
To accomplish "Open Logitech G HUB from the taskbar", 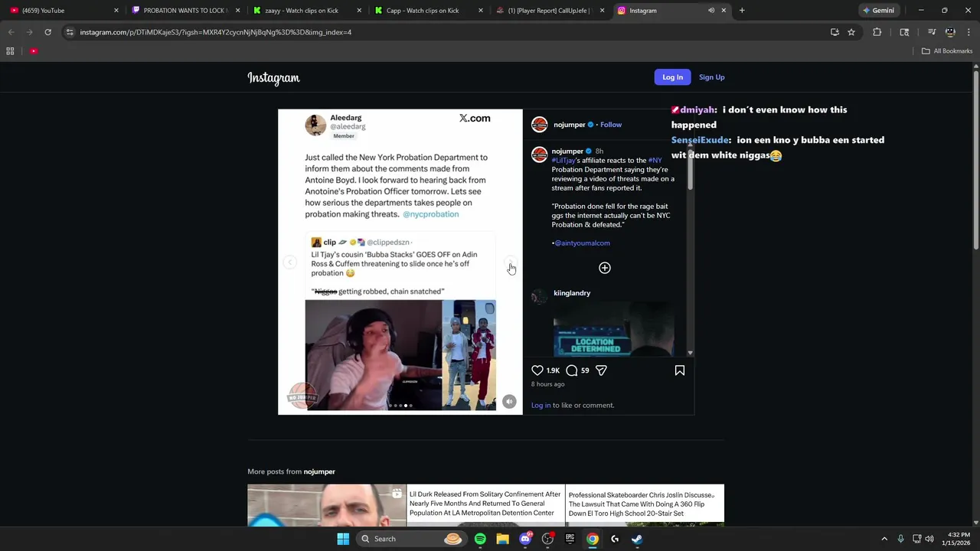I will click(x=615, y=539).
